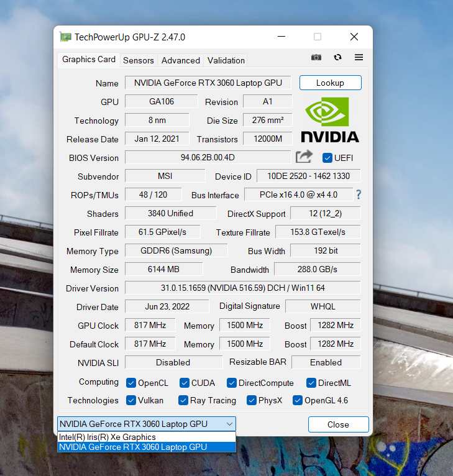This screenshot has width=453, height=476.
Task: Click the Driver Date field Jun 23, 2022
Action: click(x=167, y=306)
